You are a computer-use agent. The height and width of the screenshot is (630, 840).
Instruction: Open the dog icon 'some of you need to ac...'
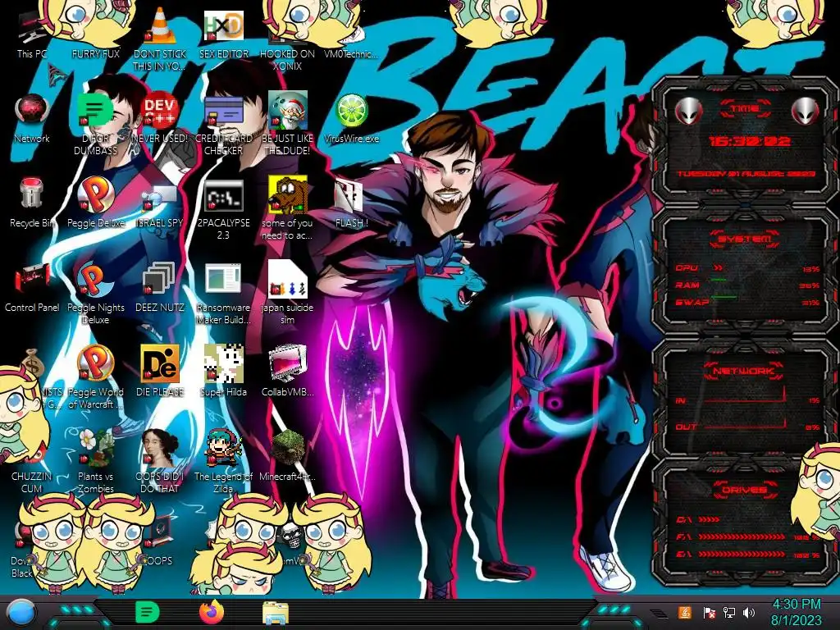(x=287, y=195)
